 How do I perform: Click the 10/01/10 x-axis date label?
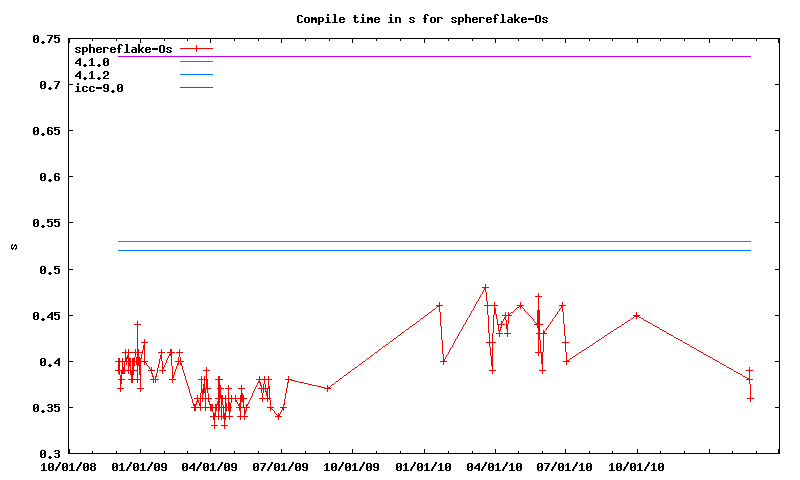point(637,467)
